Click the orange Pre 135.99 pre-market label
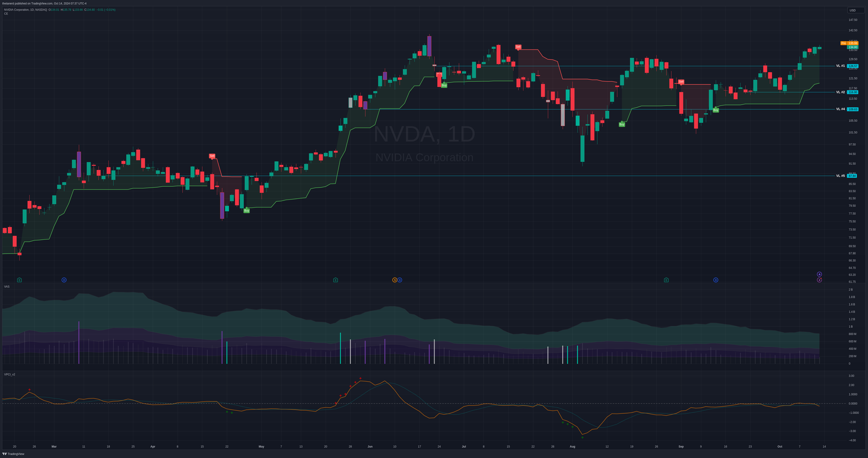Screen dimensions: 868x458 849,43
